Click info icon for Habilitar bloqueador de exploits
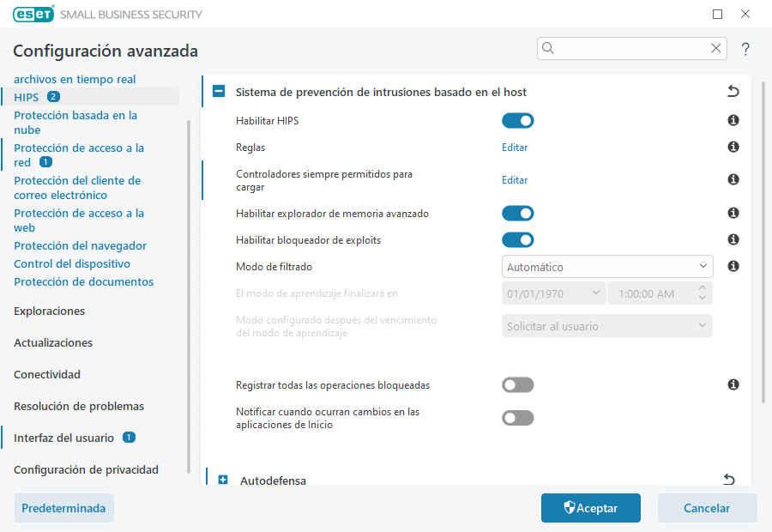The width and height of the screenshot is (772, 532). click(733, 240)
